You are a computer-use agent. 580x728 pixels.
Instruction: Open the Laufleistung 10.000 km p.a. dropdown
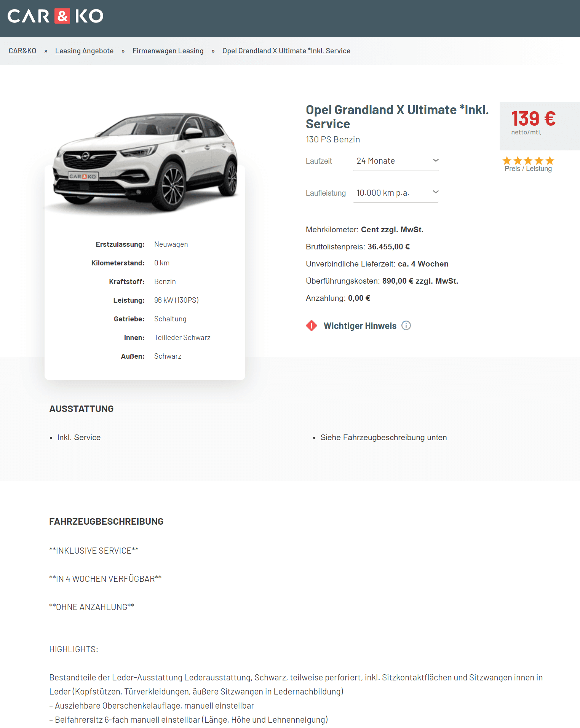tap(396, 193)
